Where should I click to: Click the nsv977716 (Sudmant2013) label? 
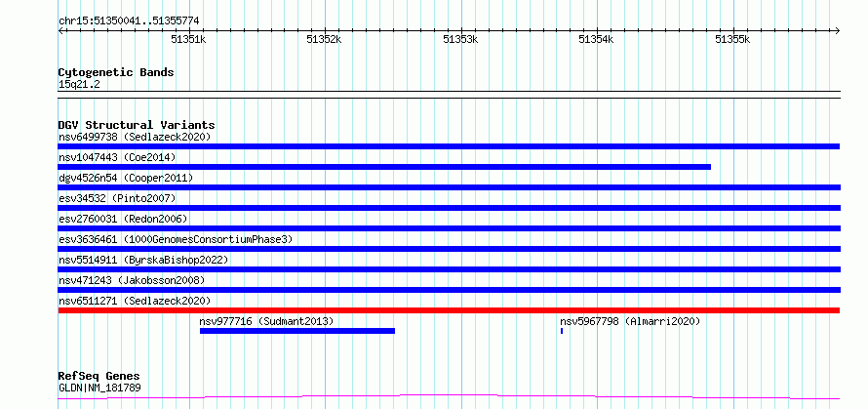266,321
